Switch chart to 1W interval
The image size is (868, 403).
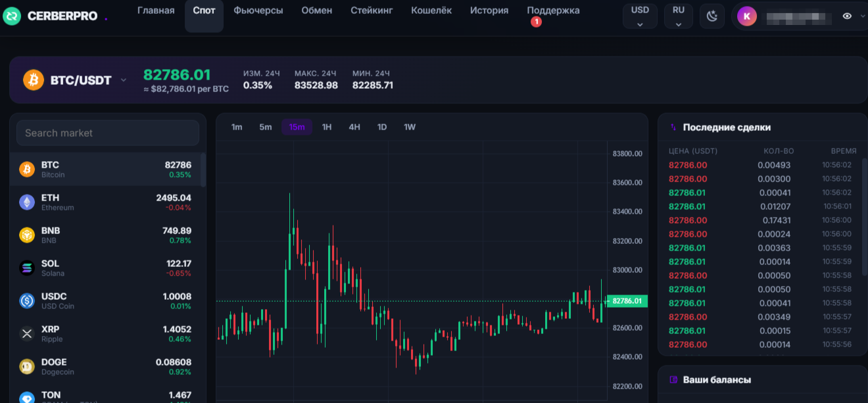[410, 127]
